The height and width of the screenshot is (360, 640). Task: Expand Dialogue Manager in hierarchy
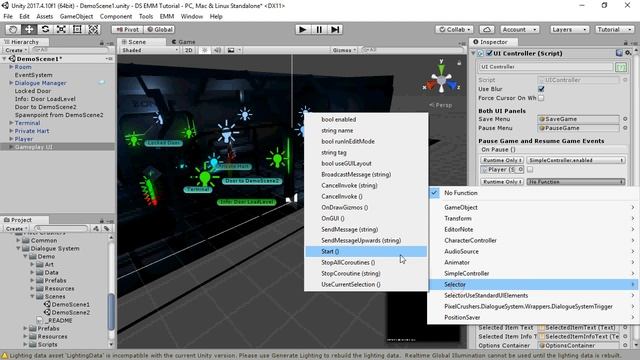tap(11, 83)
